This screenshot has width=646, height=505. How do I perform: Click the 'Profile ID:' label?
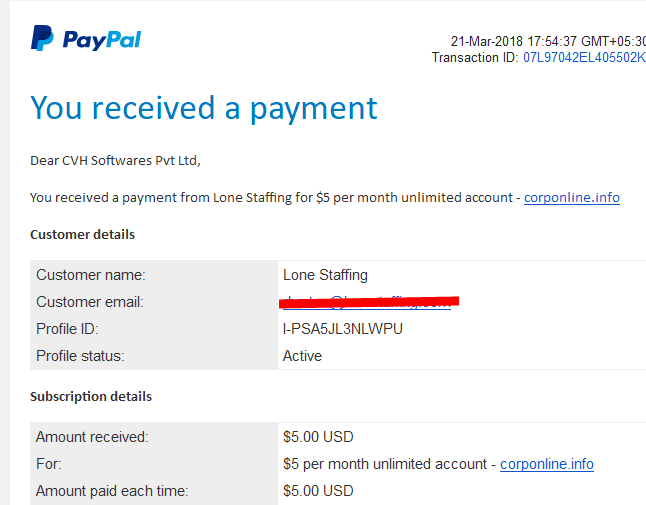(67, 329)
